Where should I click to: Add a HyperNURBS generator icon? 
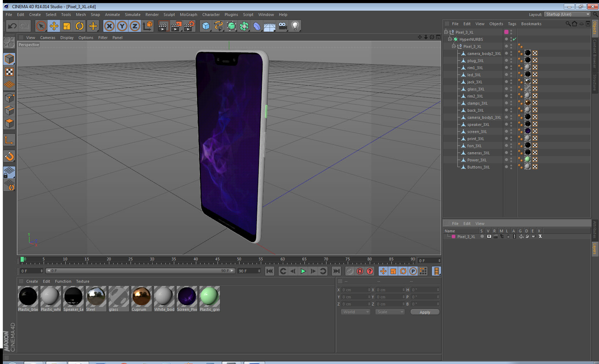click(x=231, y=26)
